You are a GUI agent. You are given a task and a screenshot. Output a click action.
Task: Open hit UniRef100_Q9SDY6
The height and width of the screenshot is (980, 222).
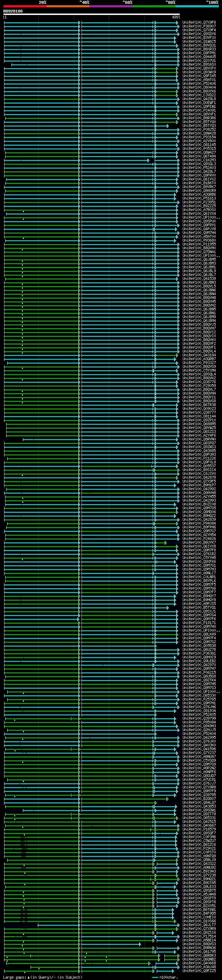199,34
